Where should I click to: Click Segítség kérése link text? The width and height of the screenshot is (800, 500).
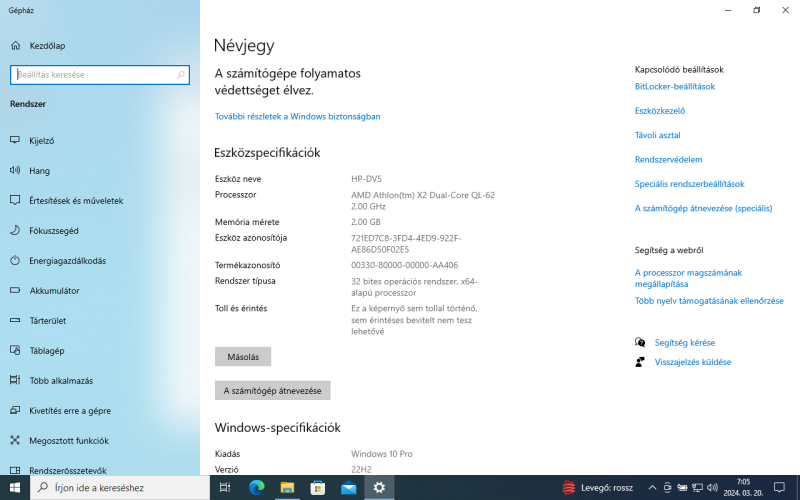click(x=685, y=342)
